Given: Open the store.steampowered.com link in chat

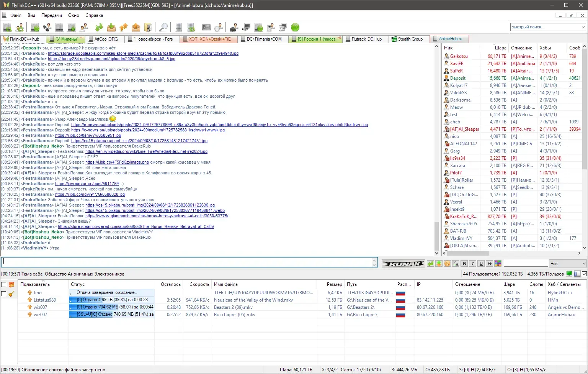Looking at the screenshot, I should point(136,226).
